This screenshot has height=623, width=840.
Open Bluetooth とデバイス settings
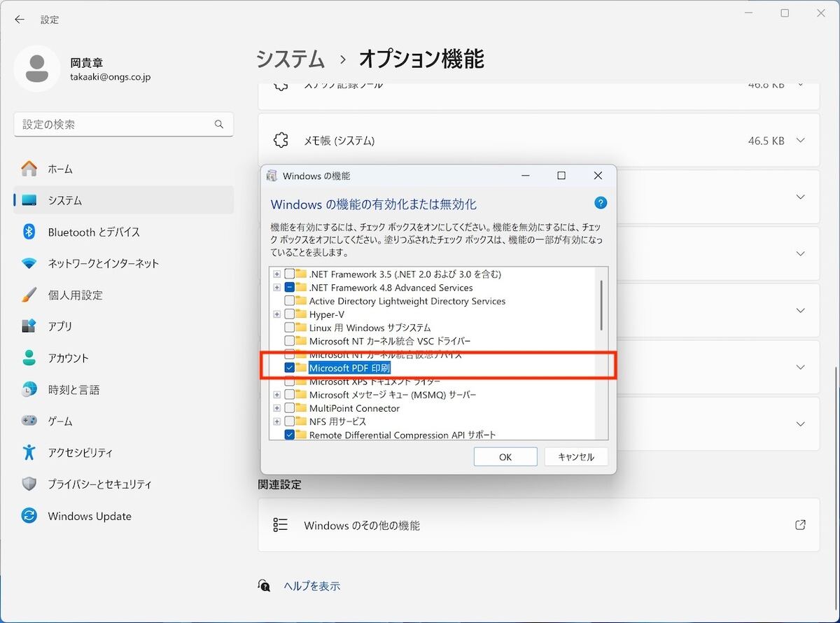[x=124, y=232]
